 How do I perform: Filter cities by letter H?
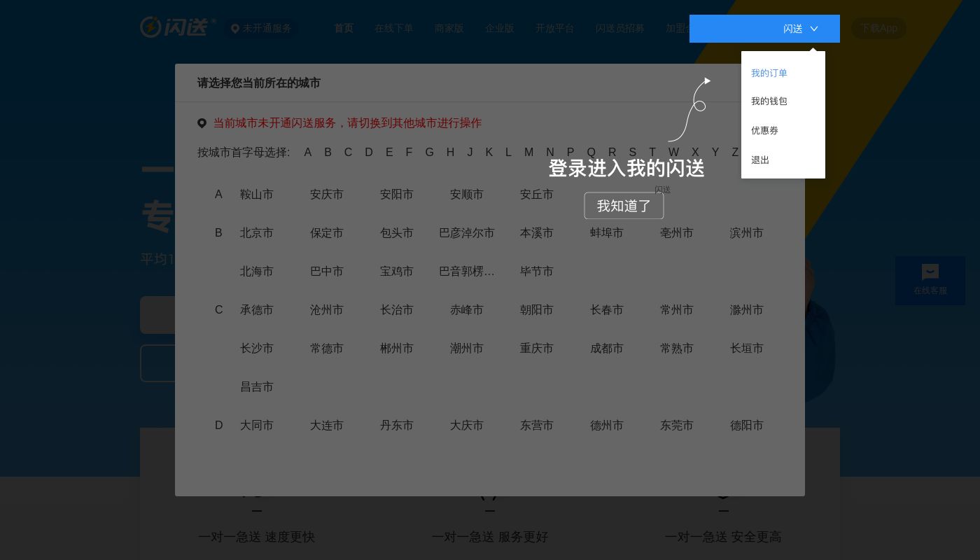450,152
